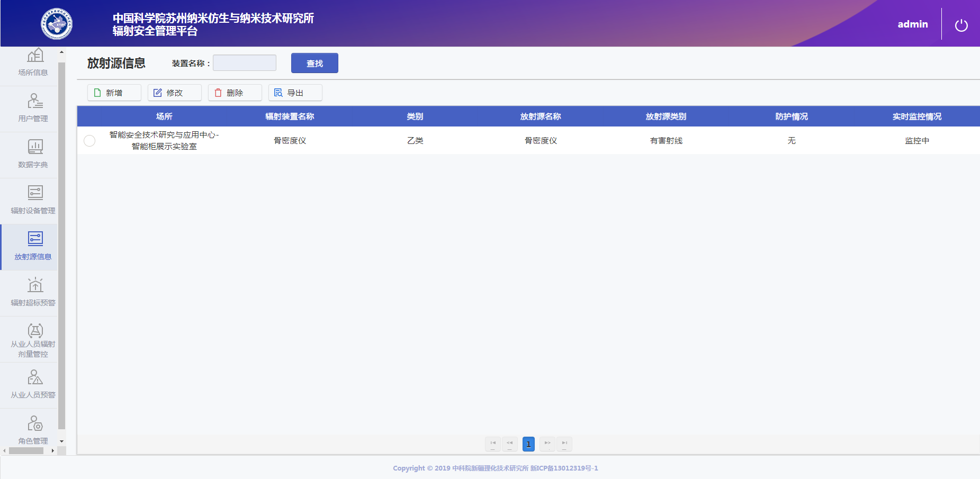Click the 查找 search button
This screenshot has height=479, width=980.
click(314, 64)
